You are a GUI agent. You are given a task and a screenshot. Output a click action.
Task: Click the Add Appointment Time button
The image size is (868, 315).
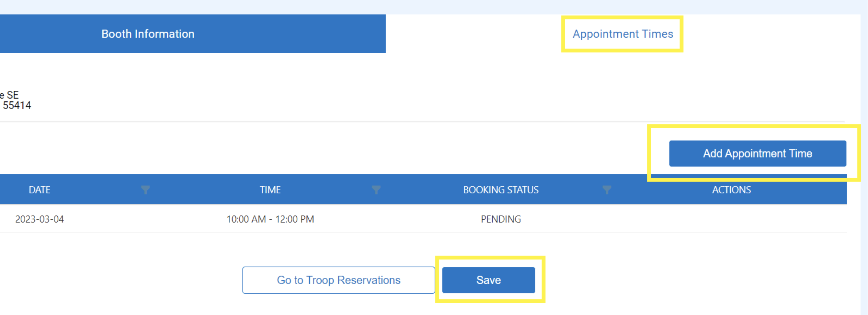(758, 154)
